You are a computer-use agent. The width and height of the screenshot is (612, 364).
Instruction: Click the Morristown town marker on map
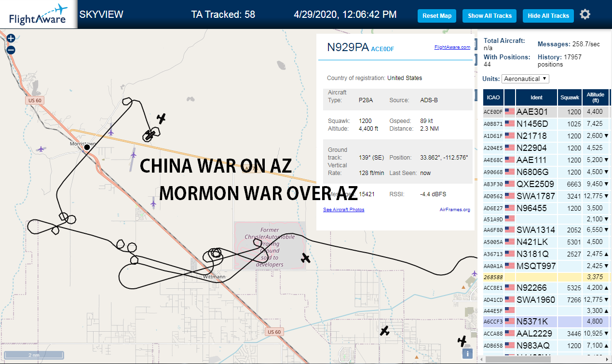coord(87,147)
